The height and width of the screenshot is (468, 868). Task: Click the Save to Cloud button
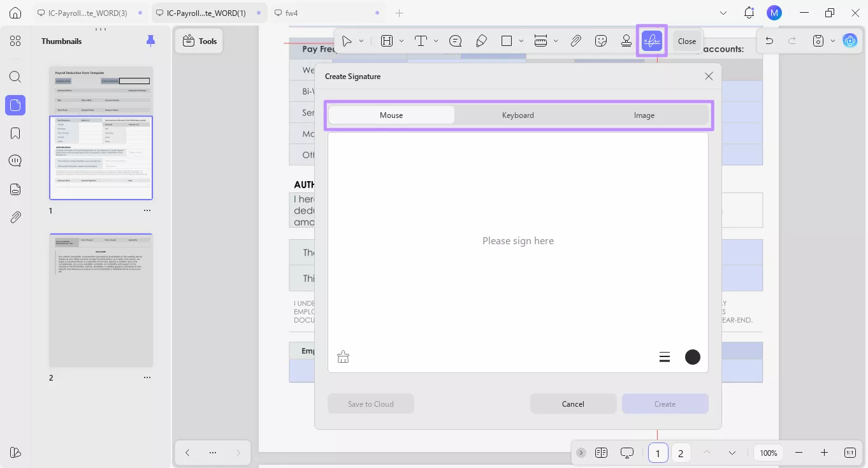point(370,404)
